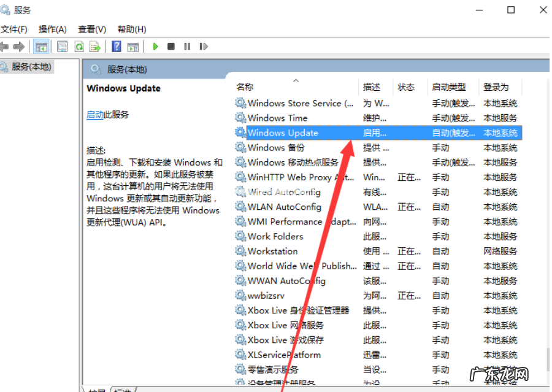
Task: Open properties using the properties toolbar icon
Action: point(62,46)
